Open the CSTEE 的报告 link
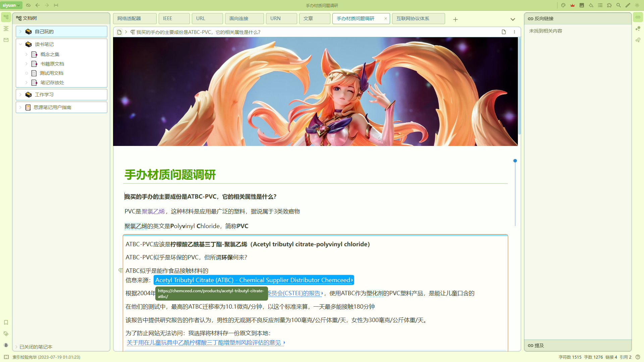 (x=296, y=293)
